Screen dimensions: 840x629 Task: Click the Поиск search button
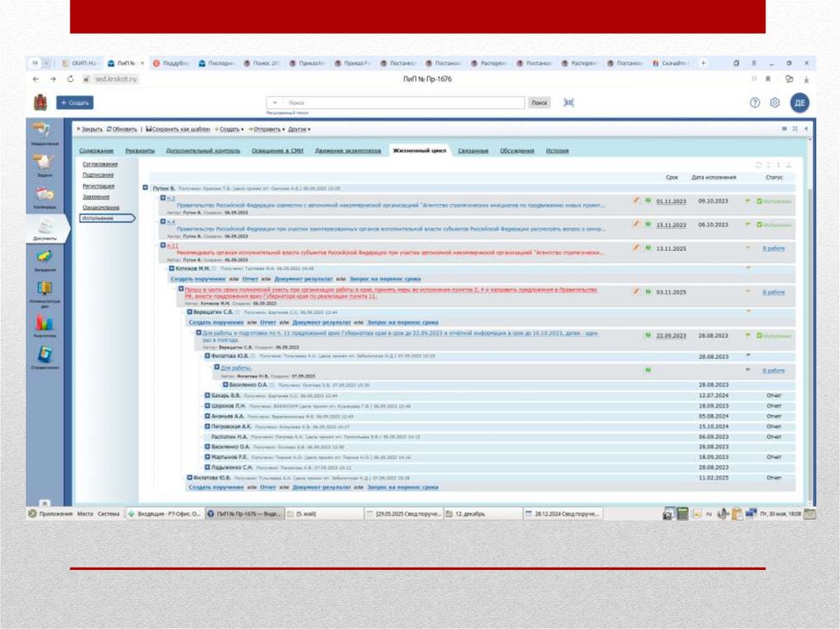click(x=538, y=103)
